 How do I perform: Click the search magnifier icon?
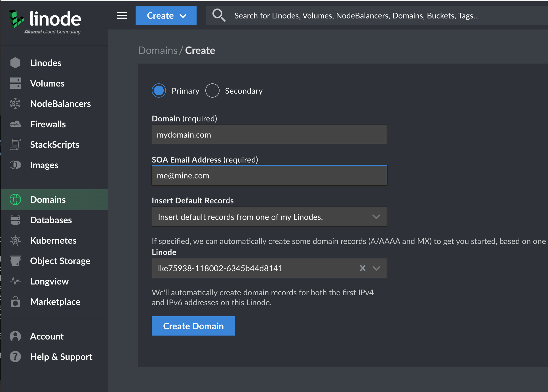point(219,15)
